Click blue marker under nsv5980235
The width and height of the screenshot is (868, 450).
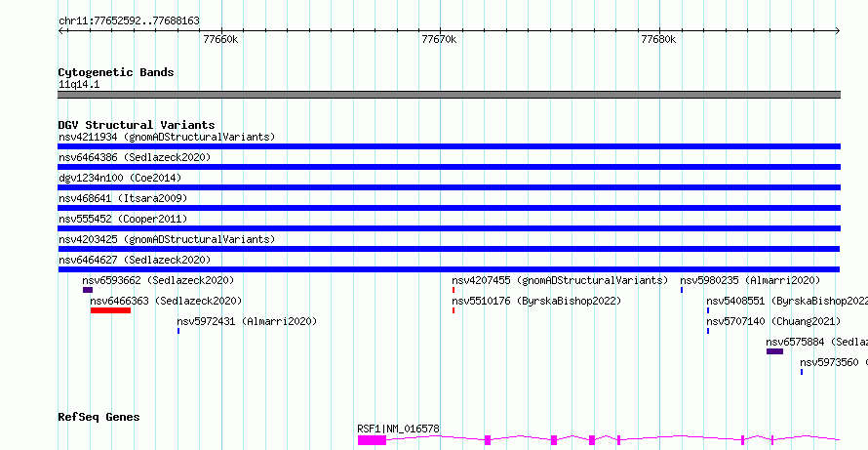tap(682, 290)
